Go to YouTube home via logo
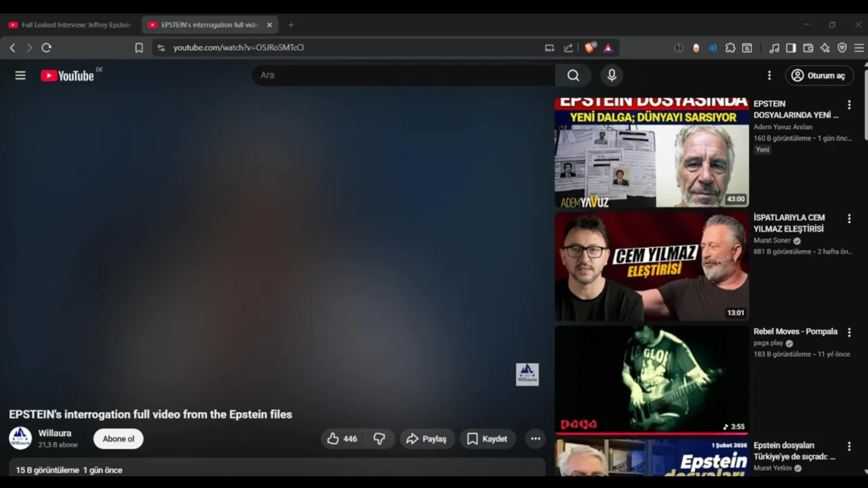The height and width of the screenshot is (488, 868). tap(67, 75)
